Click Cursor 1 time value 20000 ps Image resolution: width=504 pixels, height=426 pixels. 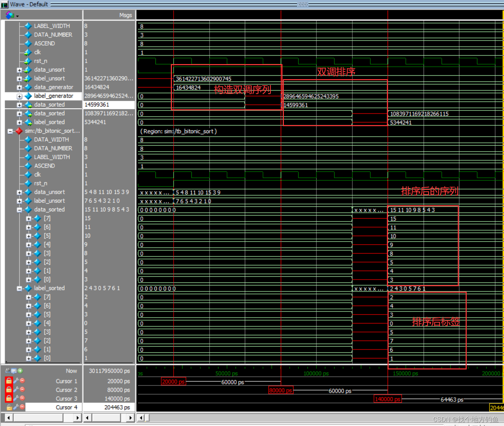coord(118,381)
